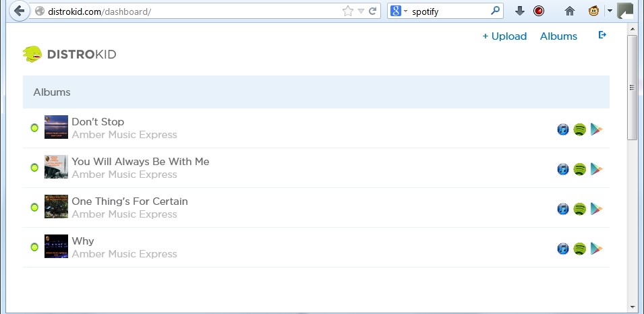
Task: Open iTunes icon for You Will Always Be With Me
Action: click(x=563, y=169)
